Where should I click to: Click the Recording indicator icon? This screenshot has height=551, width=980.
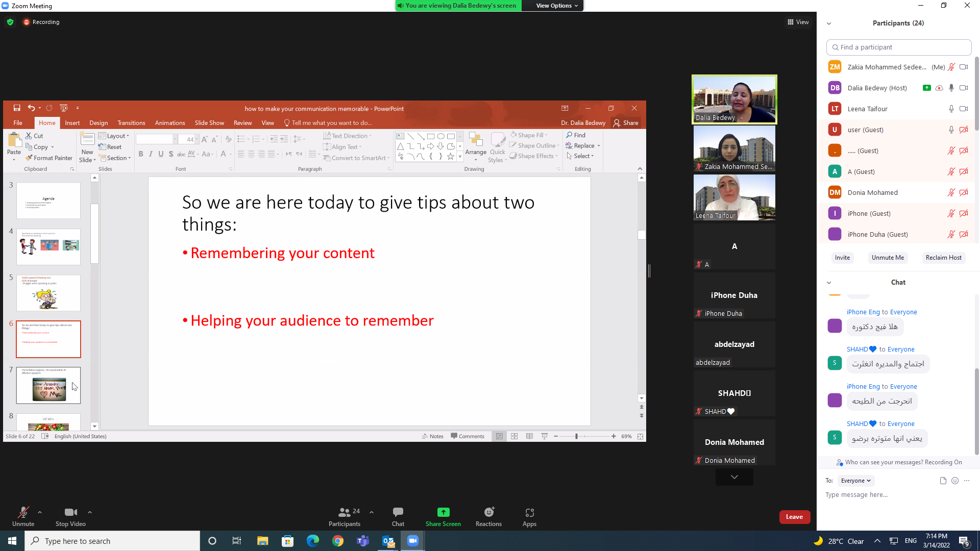[27, 22]
